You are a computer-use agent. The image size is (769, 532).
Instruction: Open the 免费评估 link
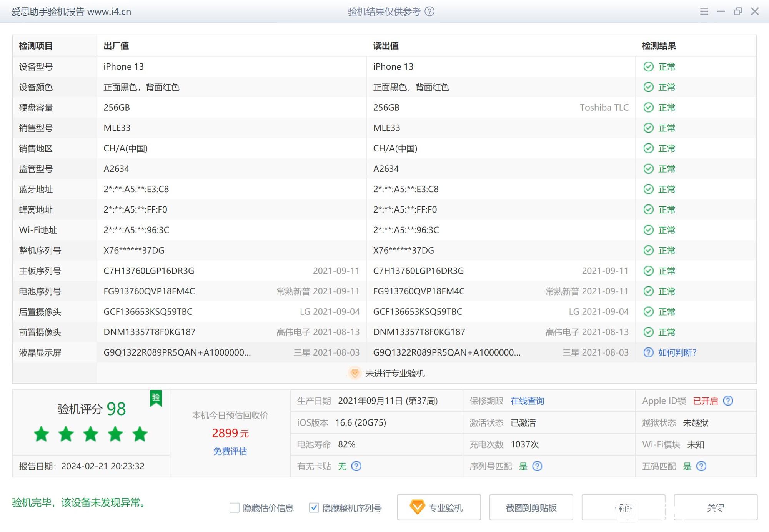pos(230,451)
